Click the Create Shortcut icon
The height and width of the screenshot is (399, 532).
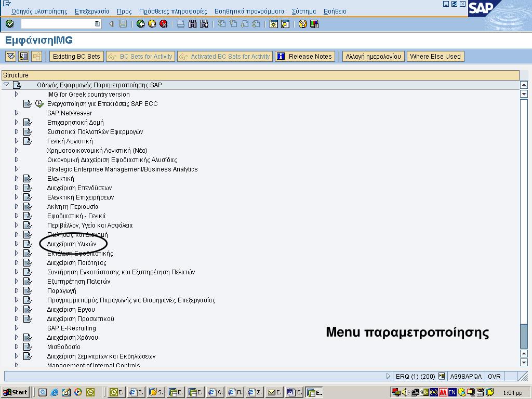(x=285, y=24)
